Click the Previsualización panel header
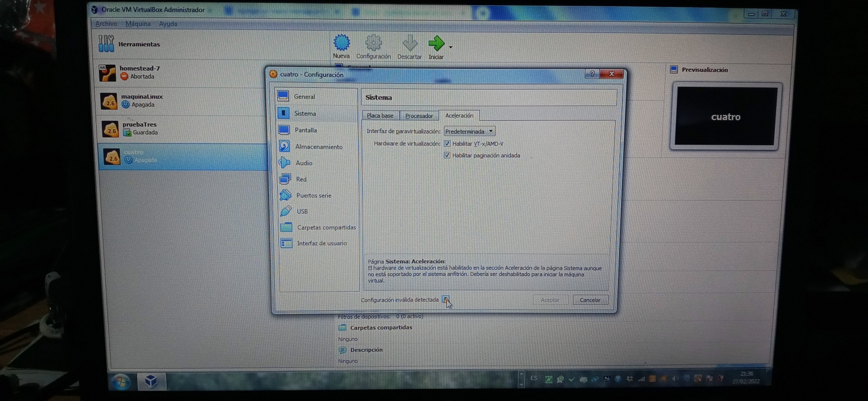This screenshot has height=401, width=868. pos(704,69)
